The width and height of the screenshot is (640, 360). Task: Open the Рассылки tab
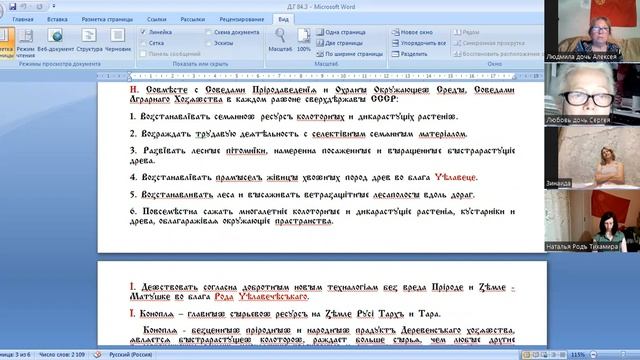193,19
